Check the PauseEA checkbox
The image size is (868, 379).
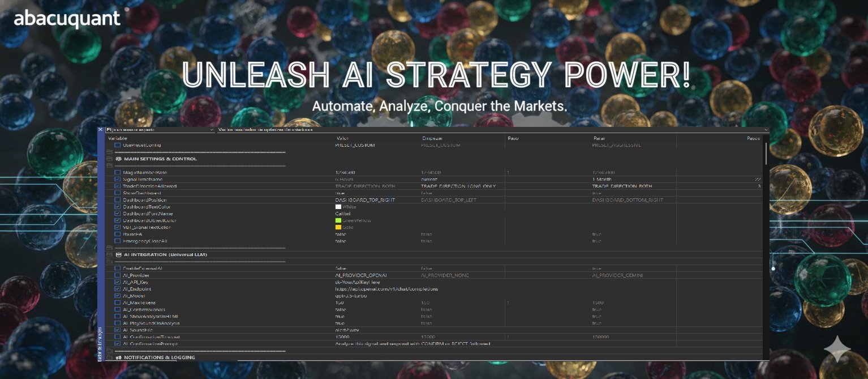[118, 234]
